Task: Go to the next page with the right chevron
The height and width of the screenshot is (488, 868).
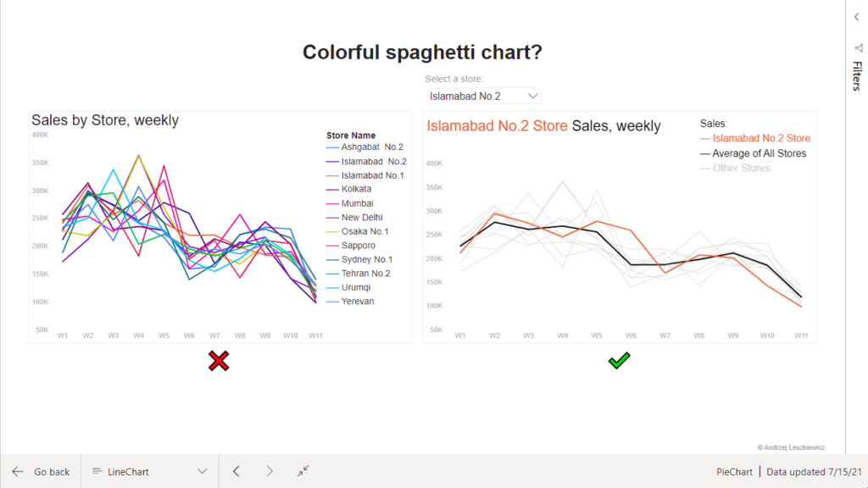Action: pos(269,471)
